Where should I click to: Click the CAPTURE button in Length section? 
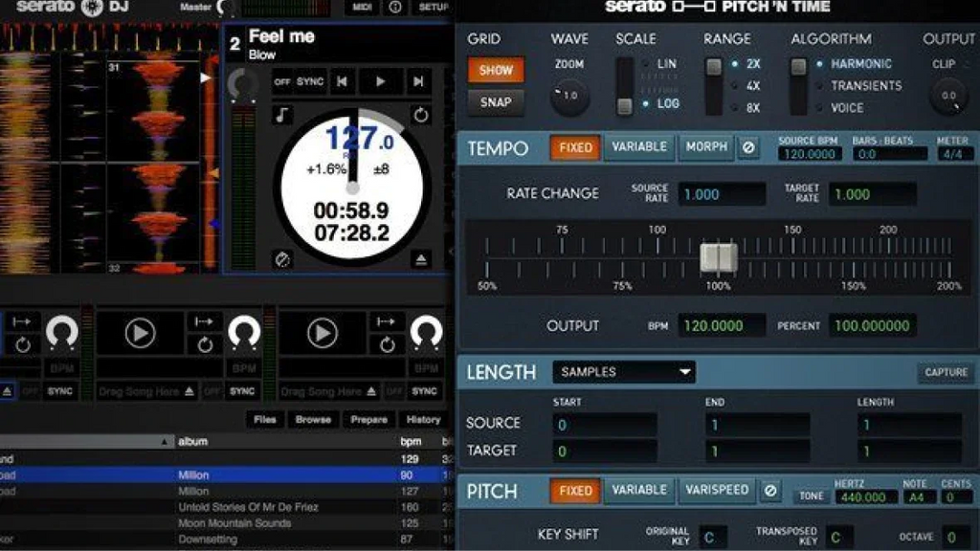click(946, 372)
